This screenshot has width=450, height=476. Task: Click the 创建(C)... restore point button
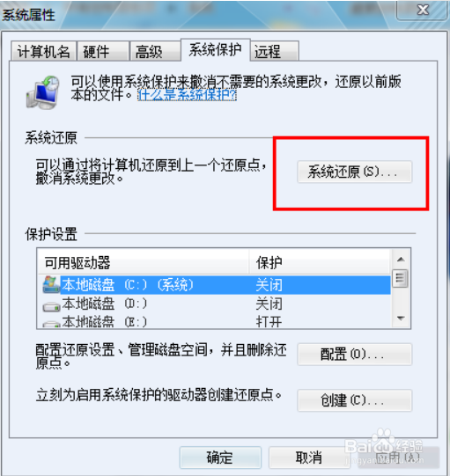pos(355,400)
